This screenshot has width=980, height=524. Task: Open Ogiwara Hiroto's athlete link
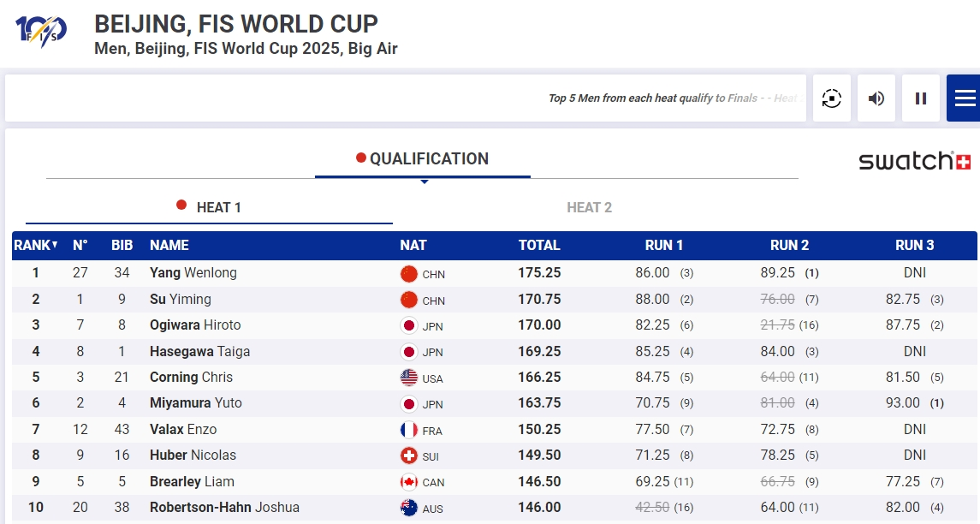pos(195,325)
